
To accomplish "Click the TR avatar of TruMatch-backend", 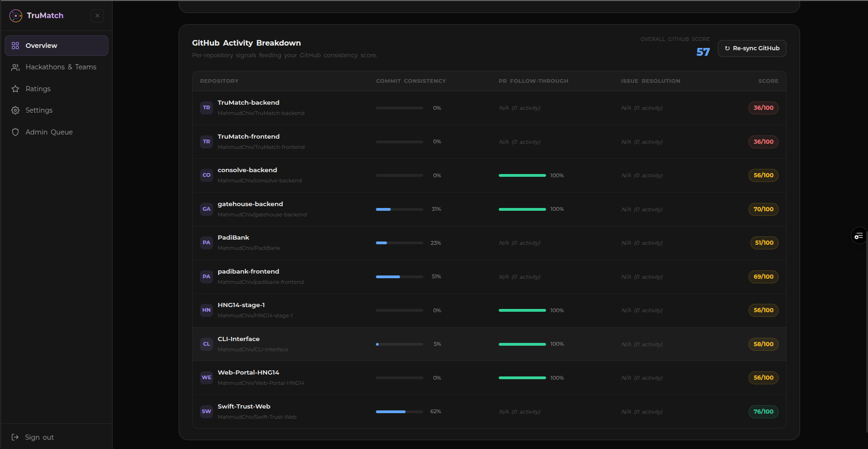I will coord(207,108).
